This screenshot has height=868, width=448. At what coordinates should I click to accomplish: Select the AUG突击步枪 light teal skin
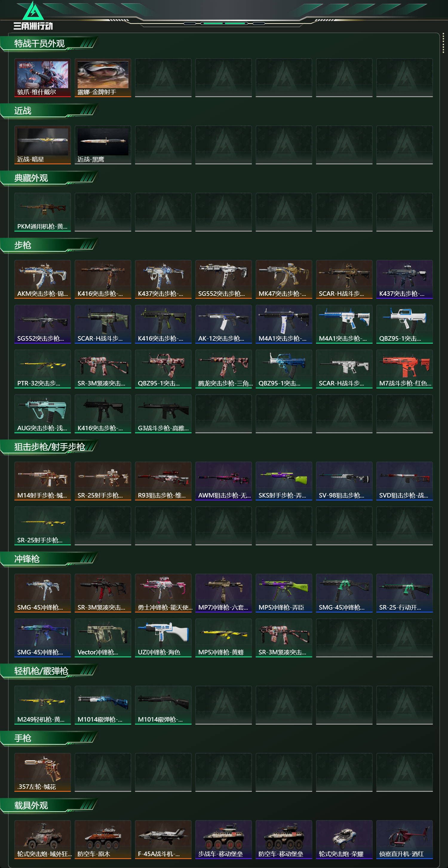pyautogui.click(x=42, y=414)
